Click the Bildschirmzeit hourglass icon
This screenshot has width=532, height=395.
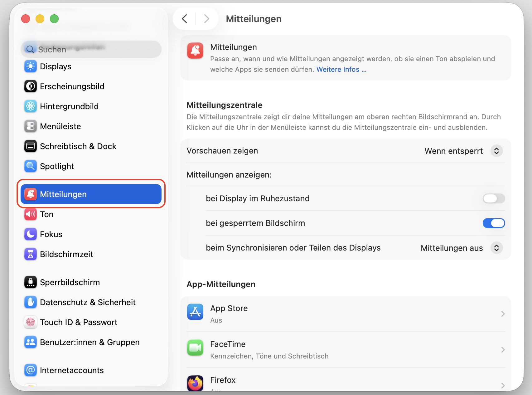click(31, 254)
